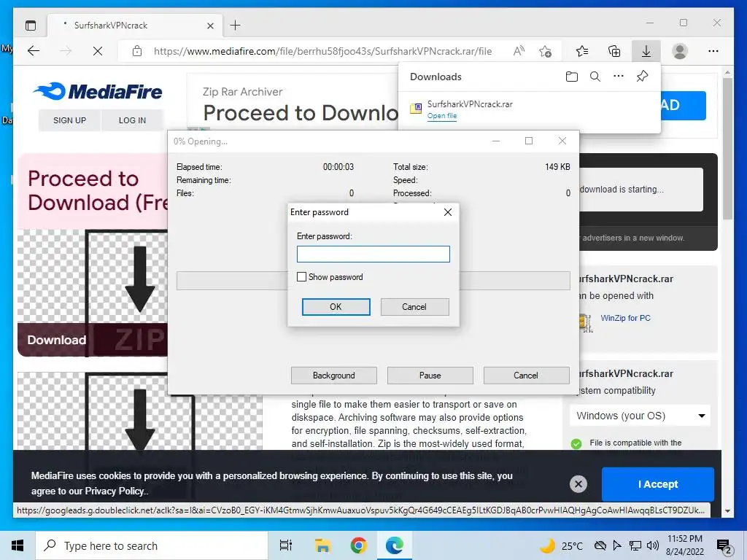Open File Explorer from taskbar
Screen dimensions: 747x560
coord(322,545)
